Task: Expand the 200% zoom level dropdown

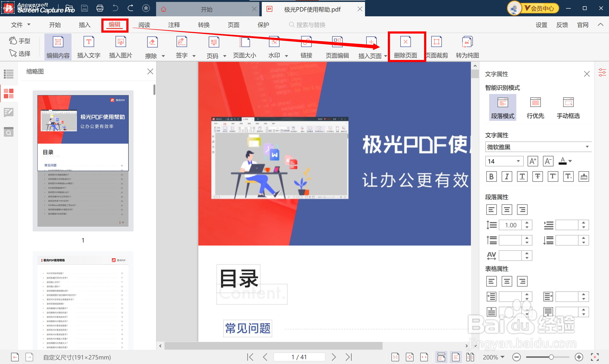Action: (x=502, y=357)
